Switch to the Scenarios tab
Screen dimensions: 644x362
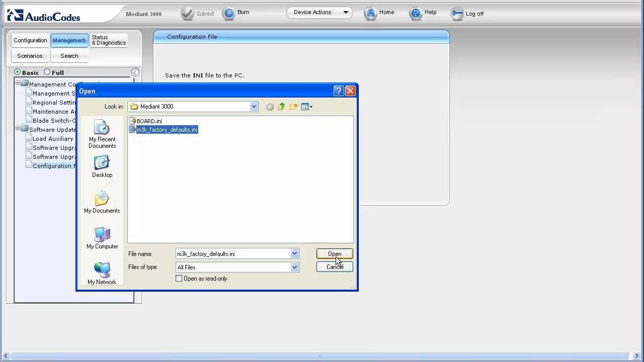(30, 56)
